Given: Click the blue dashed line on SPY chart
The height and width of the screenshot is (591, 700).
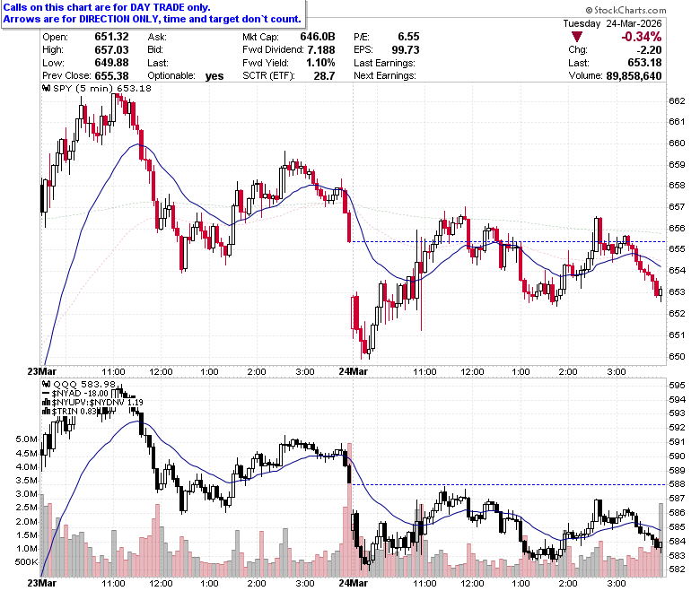Looking at the screenshot, I should (509, 242).
